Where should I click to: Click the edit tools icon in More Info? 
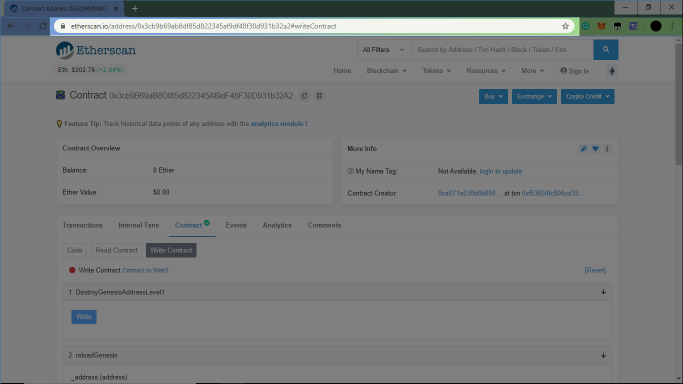pyautogui.click(x=583, y=149)
